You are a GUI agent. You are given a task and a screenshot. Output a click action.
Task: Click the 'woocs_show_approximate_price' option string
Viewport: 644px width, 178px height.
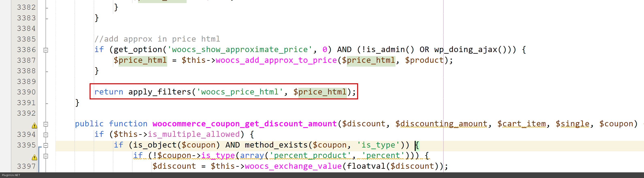(x=240, y=50)
